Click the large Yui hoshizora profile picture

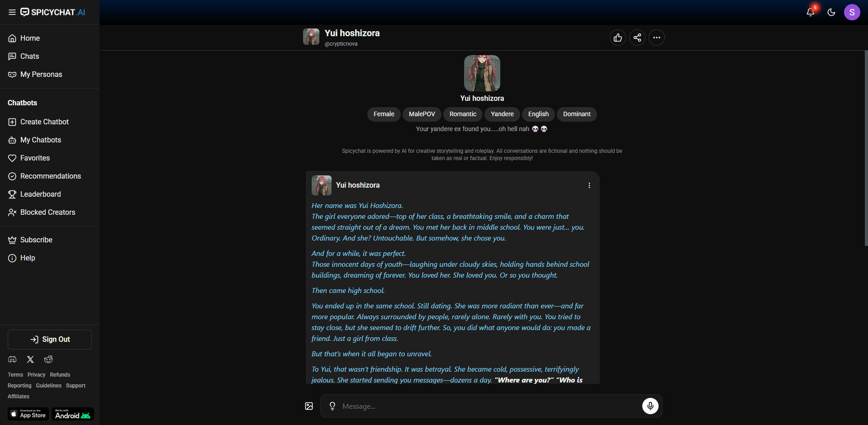click(x=482, y=73)
